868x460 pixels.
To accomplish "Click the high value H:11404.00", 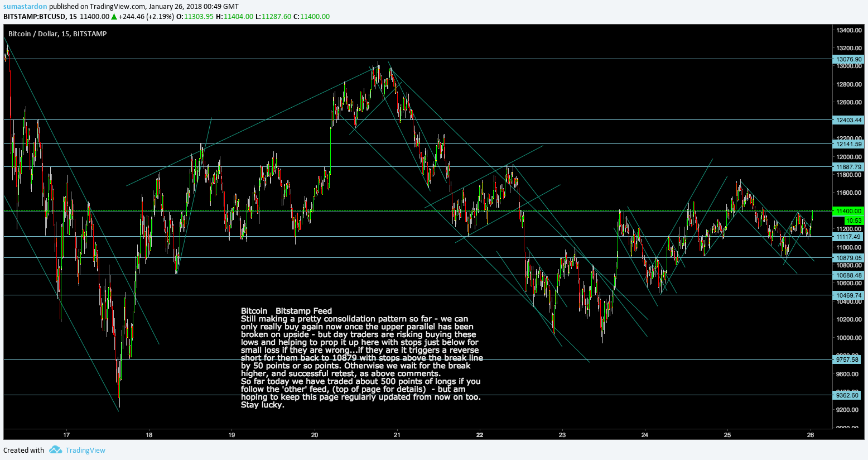I will pos(234,16).
